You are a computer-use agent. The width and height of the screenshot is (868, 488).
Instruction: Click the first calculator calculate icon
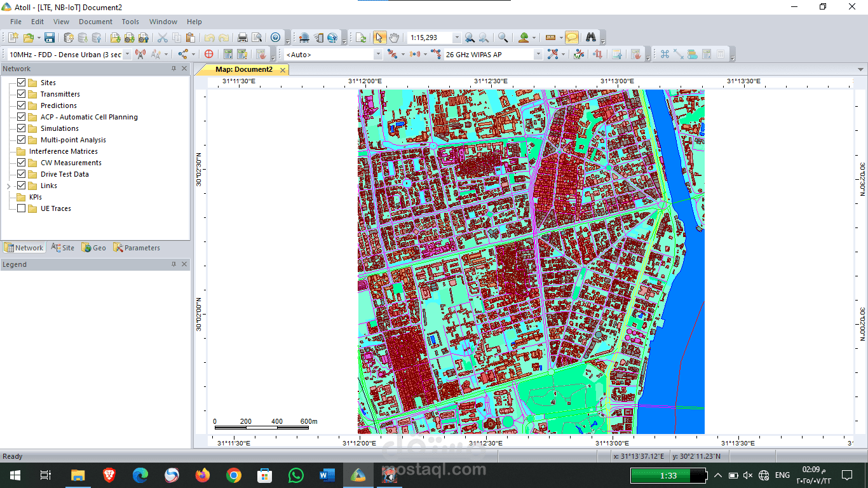227,55
